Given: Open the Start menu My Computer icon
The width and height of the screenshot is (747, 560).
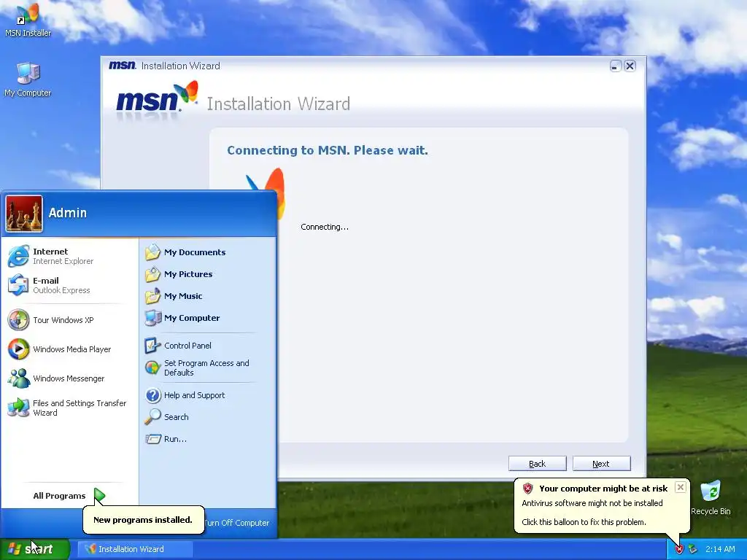Looking at the screenshot, I should [152, 318].
